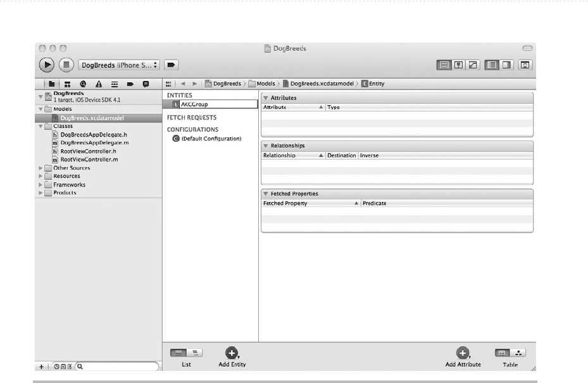Select the Assistant editor view button
The height and width of the screenshot is (383, 588).
tap(458, 65)
